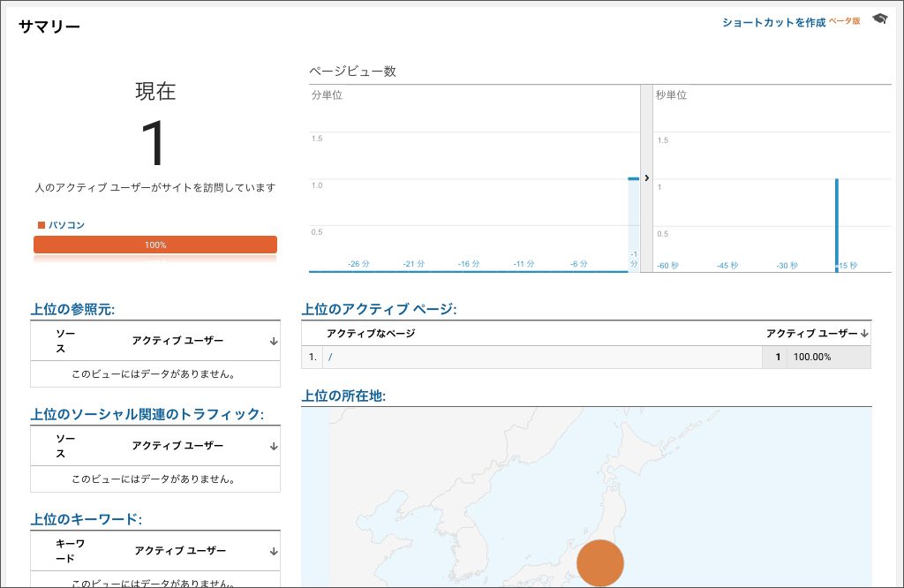Viewport: 904px width, 588px height.
Task: Click the ベータ版 label
Action: click(845, 21)
